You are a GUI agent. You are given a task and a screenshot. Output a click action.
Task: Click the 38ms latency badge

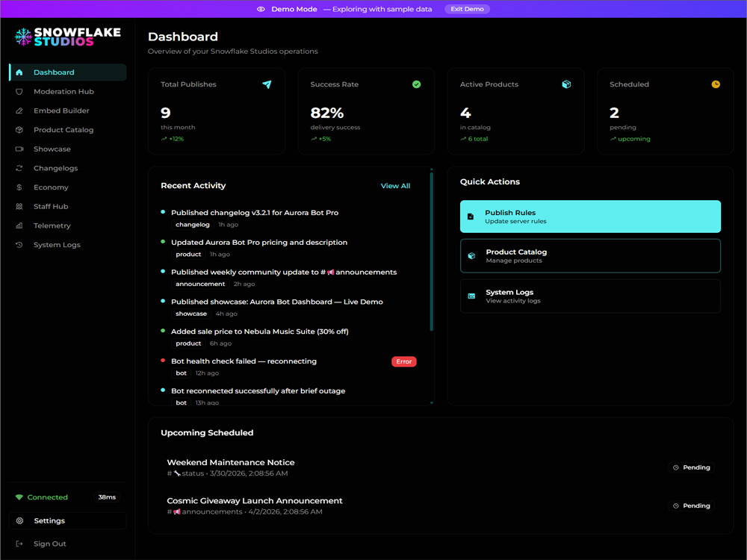107,497
